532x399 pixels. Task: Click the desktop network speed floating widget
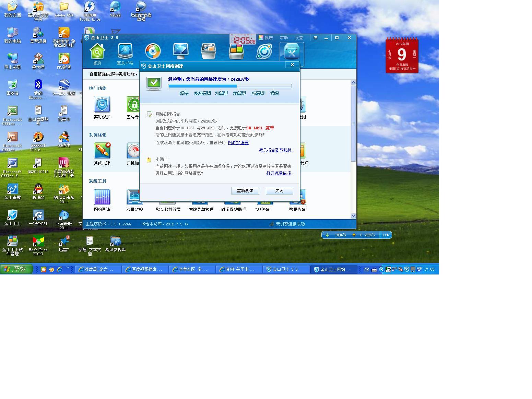356,235
